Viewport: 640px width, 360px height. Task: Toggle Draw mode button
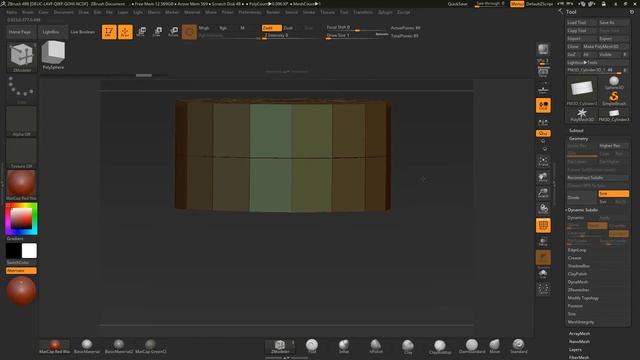point(125,31)
